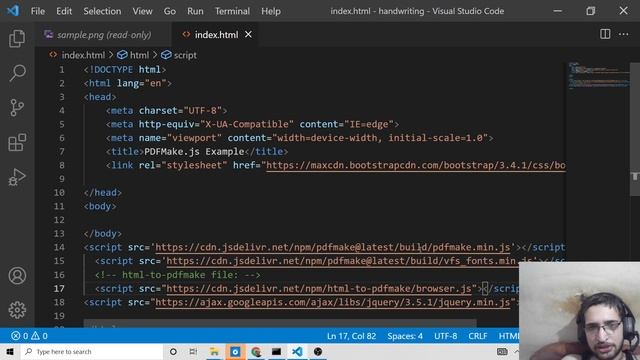Open Source Control view
Image resolution: width=640 pixels, height=360 pixels.
pos(17,108)
